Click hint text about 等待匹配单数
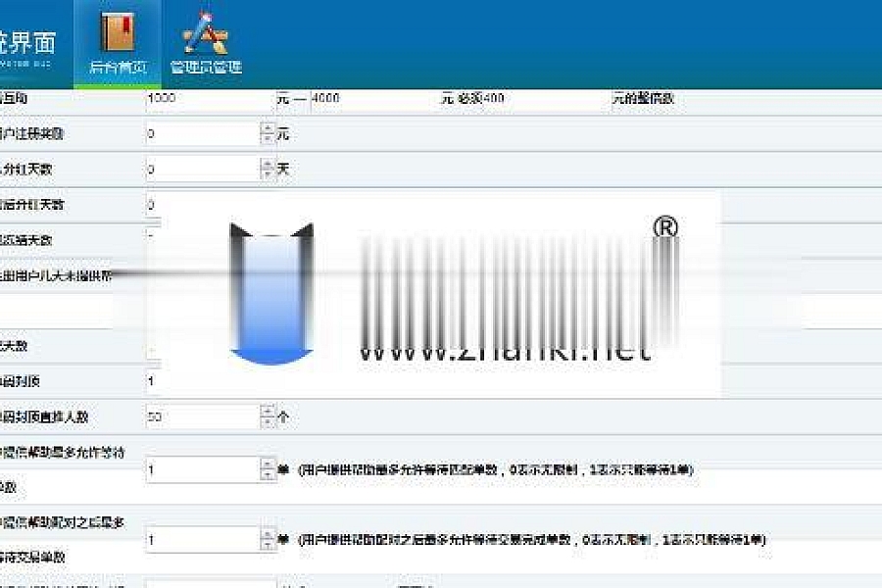 click(495, 469)
